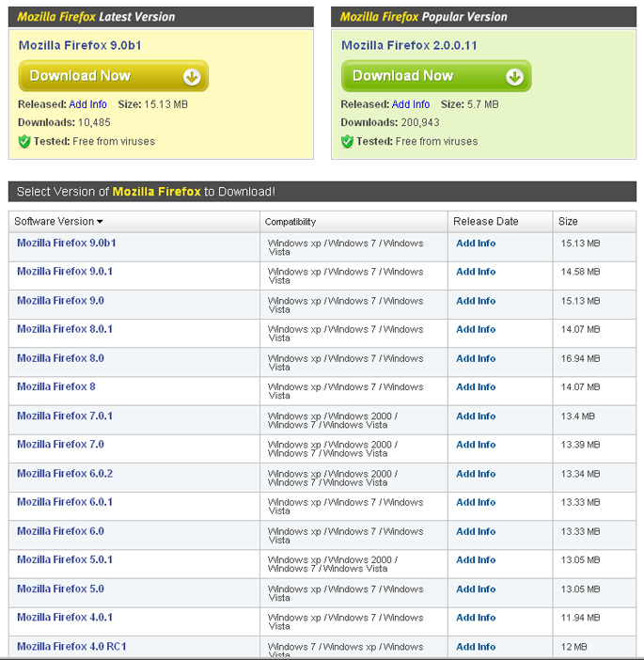Click the Release Date column header
Screen dimensions: 644x660
point(486,221)
